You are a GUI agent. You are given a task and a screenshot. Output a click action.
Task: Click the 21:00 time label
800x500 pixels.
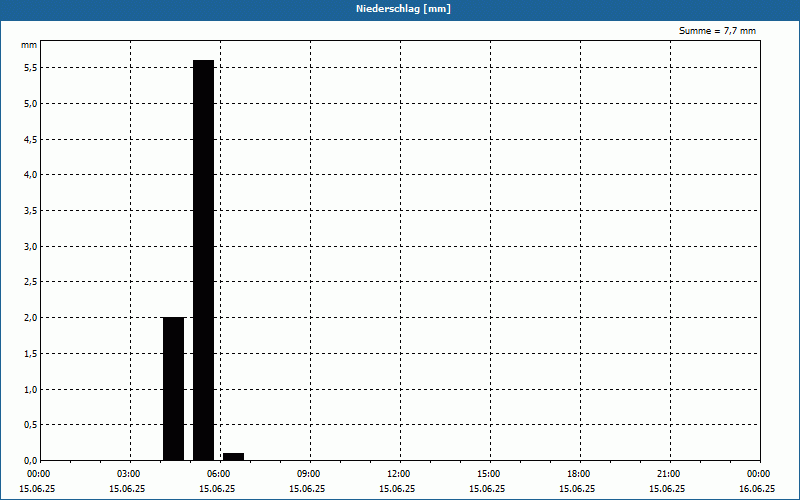point(669,474)
